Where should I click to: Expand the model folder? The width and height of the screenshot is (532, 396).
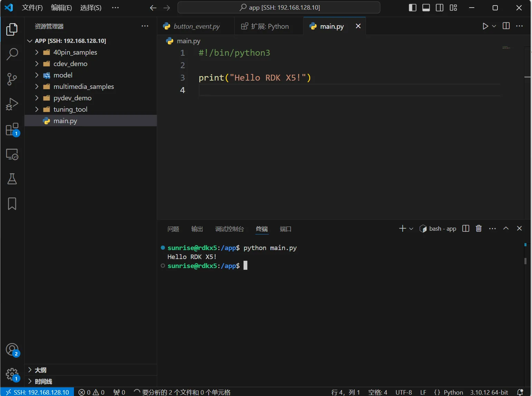37,75
